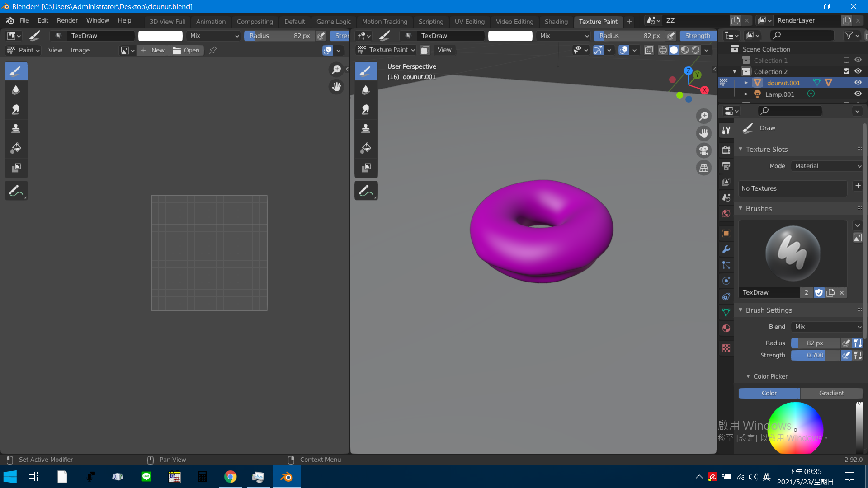The image size is (868, 488).
Task: Toggle visibility of dounut.001 in outliner
Action: click(x=858, y=83)
